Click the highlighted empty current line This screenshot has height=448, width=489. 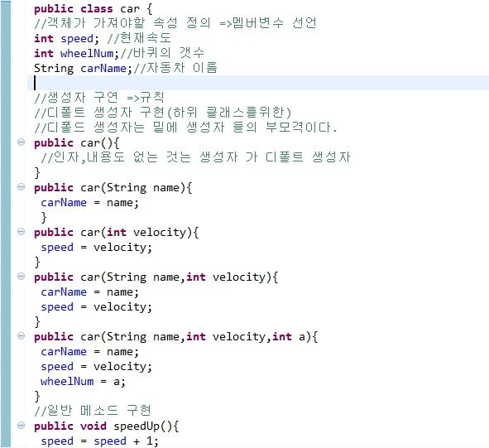point(258,83)
